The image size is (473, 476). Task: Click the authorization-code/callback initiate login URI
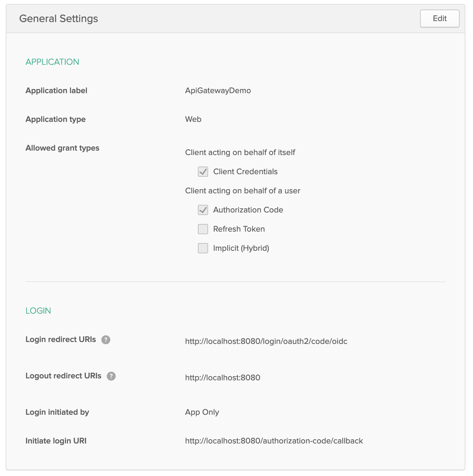[274, 441]
